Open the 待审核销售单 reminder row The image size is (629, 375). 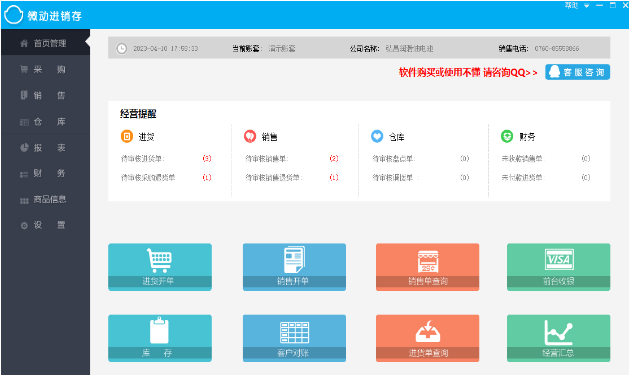[x=292, y=159]
